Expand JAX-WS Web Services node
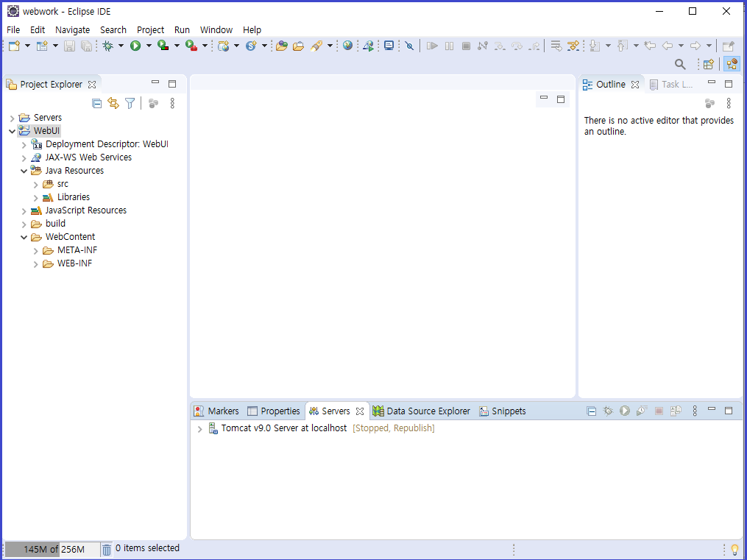The height and width of the screenshot is (560, 747). coord(24,157)
